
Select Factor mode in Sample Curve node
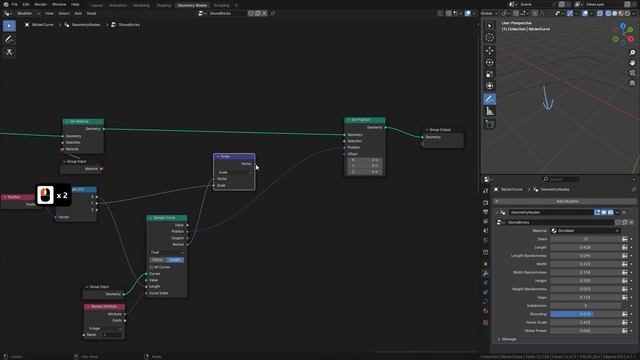tap(158, 260)
